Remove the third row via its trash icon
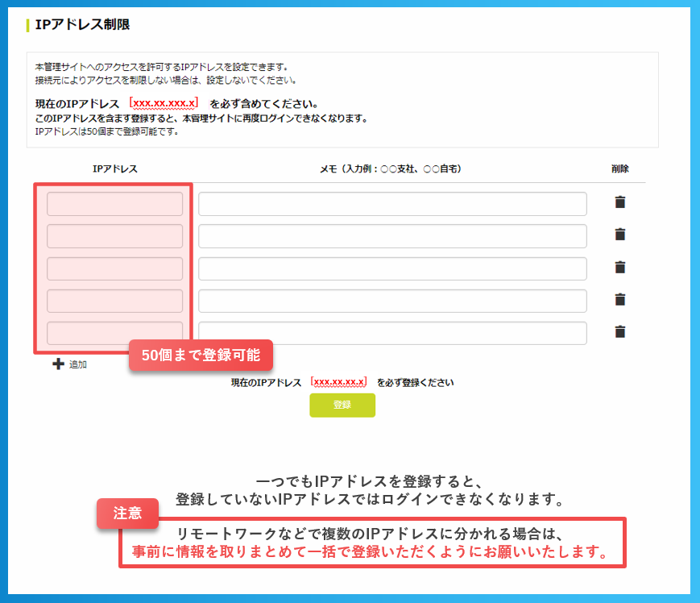This screenshot has height=603, width=700. coord(619,267)
